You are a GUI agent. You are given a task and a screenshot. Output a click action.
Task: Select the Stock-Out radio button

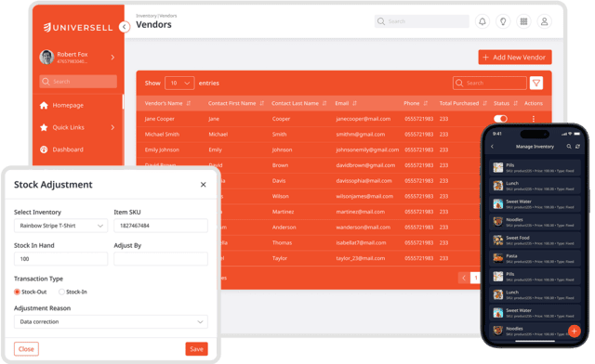17,292
